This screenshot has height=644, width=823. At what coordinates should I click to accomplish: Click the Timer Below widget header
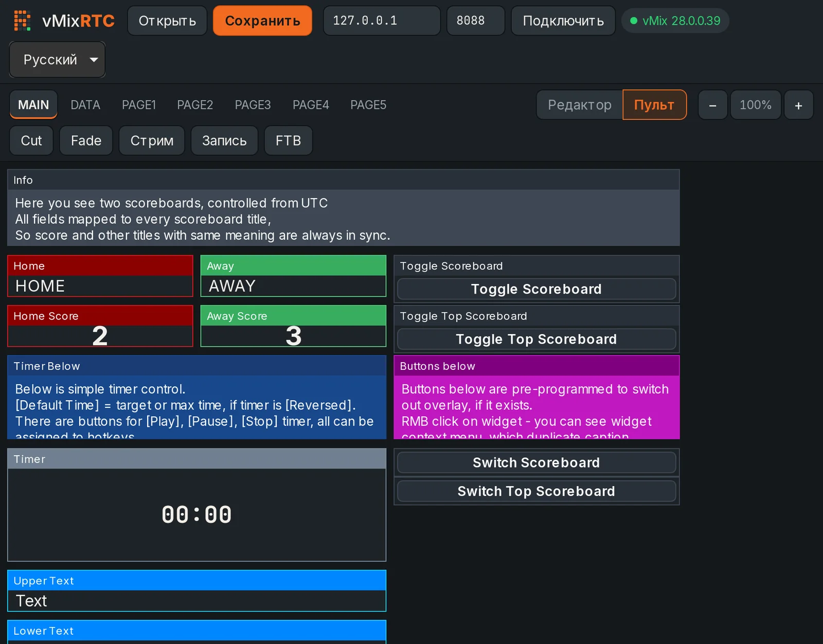click(x=196, y=366)
